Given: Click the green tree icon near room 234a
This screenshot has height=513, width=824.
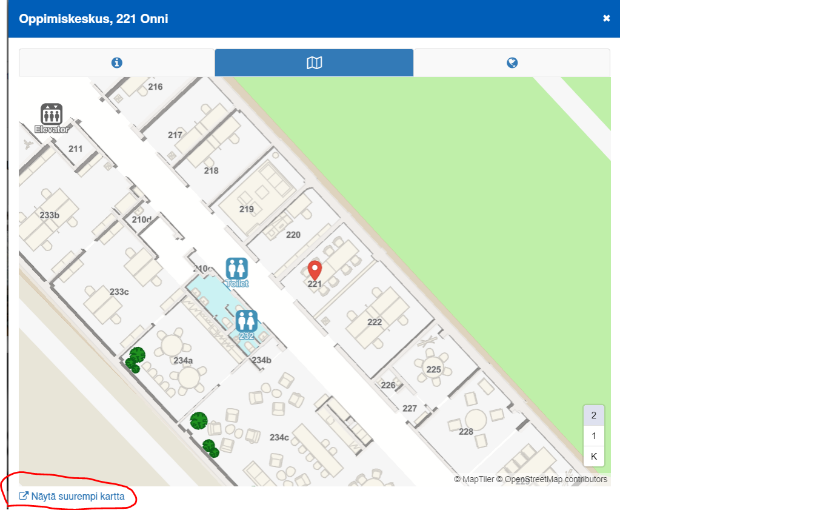Looking at the screenshot, I should (x=137, y=355).
